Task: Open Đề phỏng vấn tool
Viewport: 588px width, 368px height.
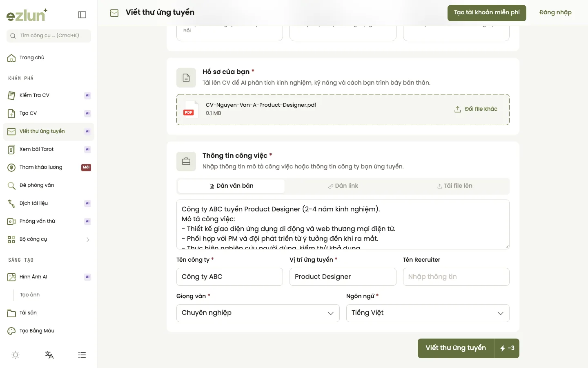Action: coord(49,185)
